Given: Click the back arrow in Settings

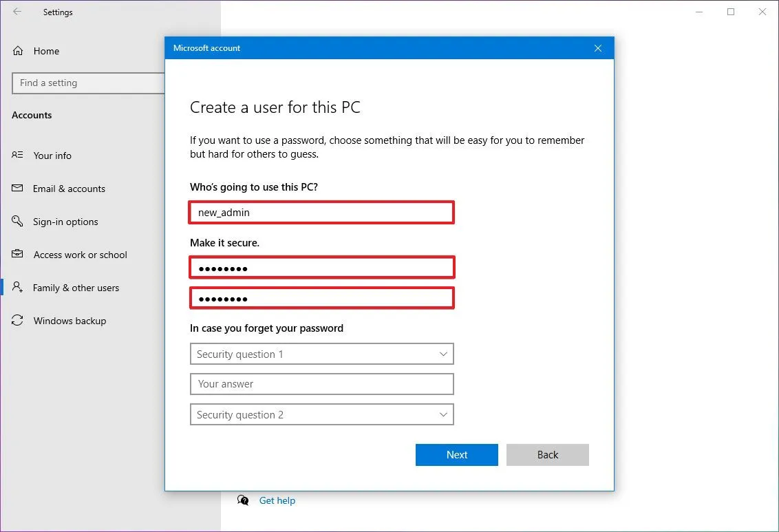Looking at the screenshot, I should 17,12.
